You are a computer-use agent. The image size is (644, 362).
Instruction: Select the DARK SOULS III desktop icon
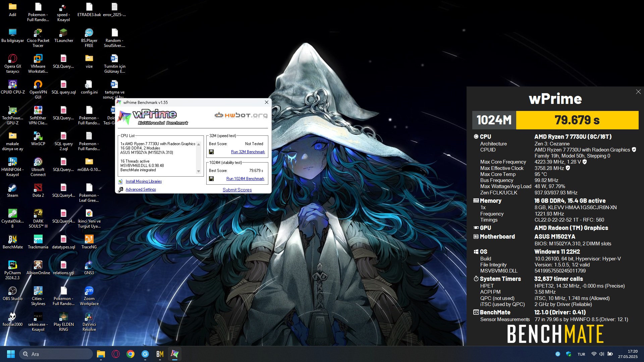point(38,218)
